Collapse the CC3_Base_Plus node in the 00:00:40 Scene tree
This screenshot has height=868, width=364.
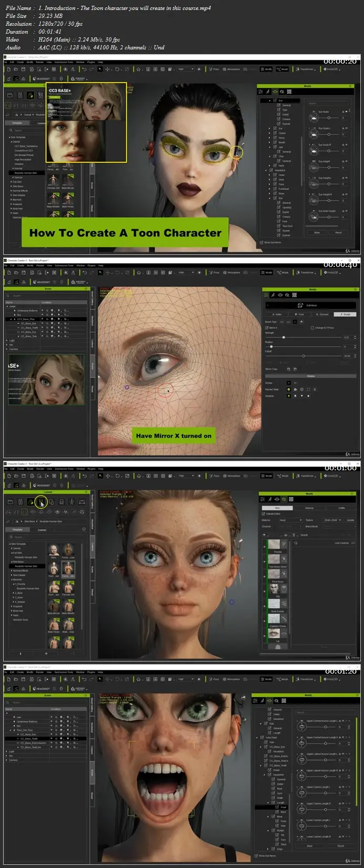[11, 319]
